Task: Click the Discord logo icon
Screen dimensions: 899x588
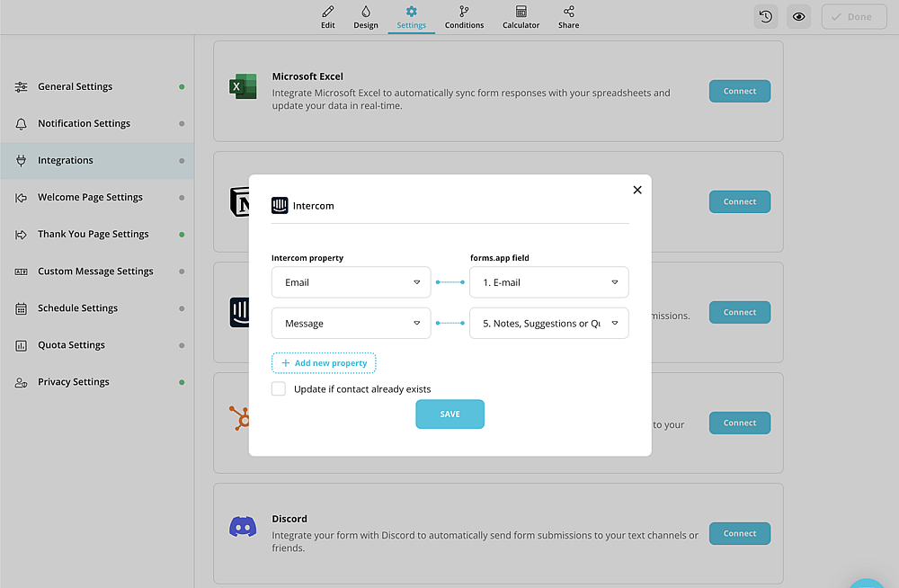Action: click(243, 526)
